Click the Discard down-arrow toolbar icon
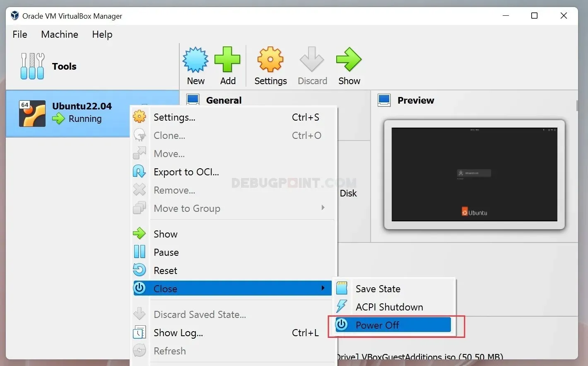This screenshot has height=366, width=588. (312, 60)
